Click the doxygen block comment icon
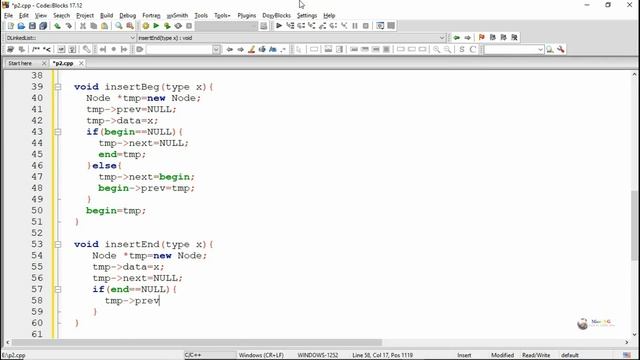640x360 pixels. click(x=36, y=49)
